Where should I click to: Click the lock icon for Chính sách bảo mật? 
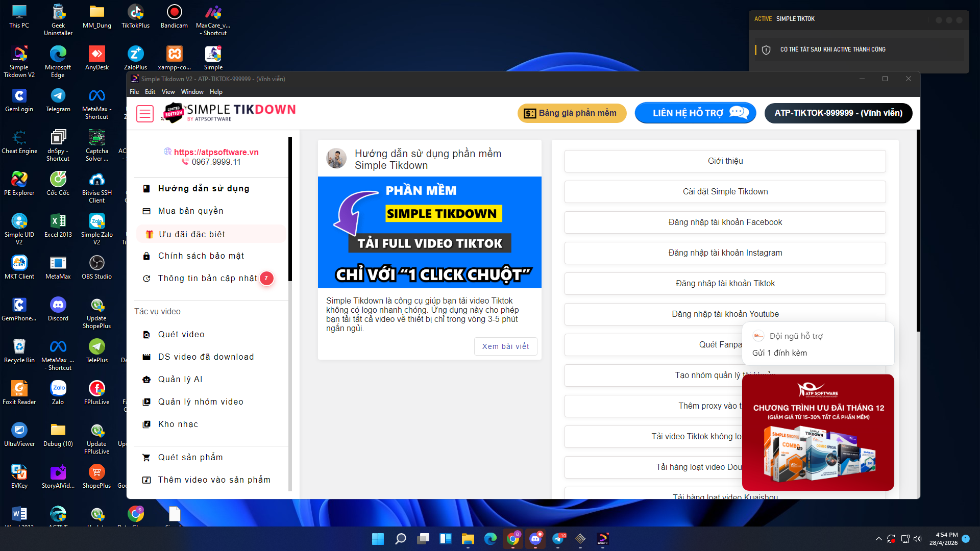point(146,256)
